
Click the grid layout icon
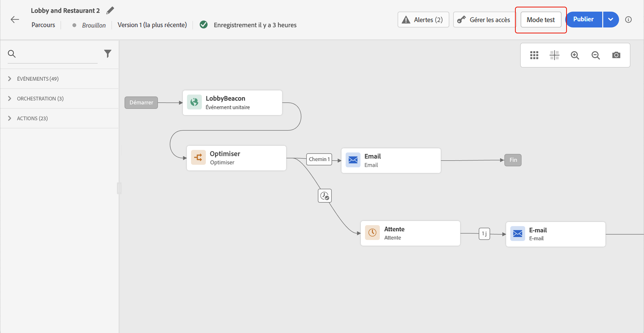pyautogui.click(x=534, y=55)
